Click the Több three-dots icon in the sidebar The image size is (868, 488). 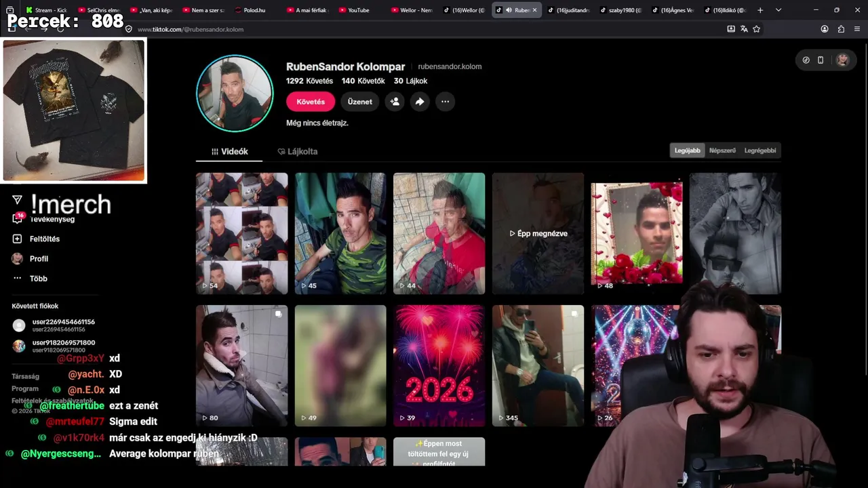[18, 279]
